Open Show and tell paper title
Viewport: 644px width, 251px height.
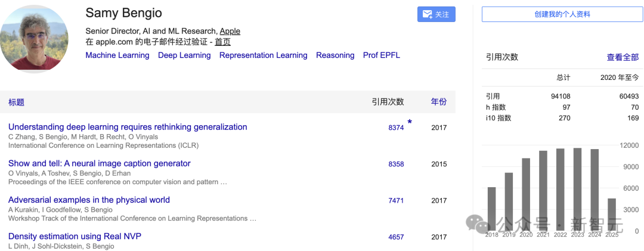[x=100, y=163]
